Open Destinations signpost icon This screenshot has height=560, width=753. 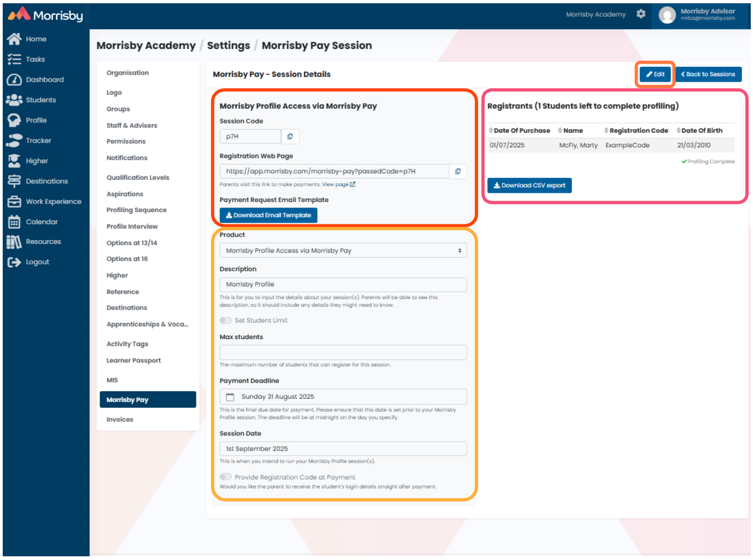tap(14, 181)
